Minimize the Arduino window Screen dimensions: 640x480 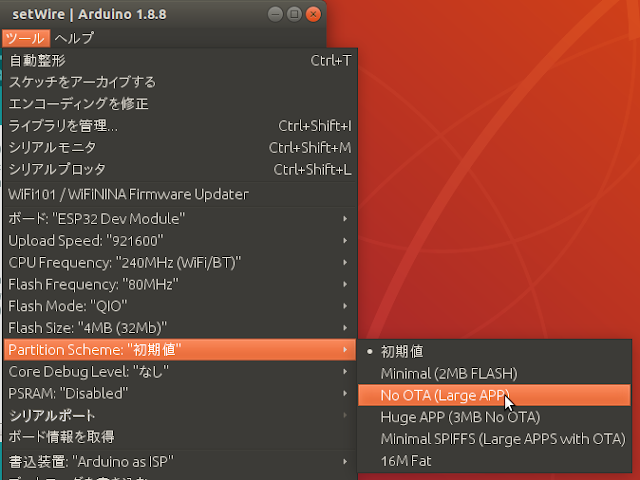(x=276, y=14)
